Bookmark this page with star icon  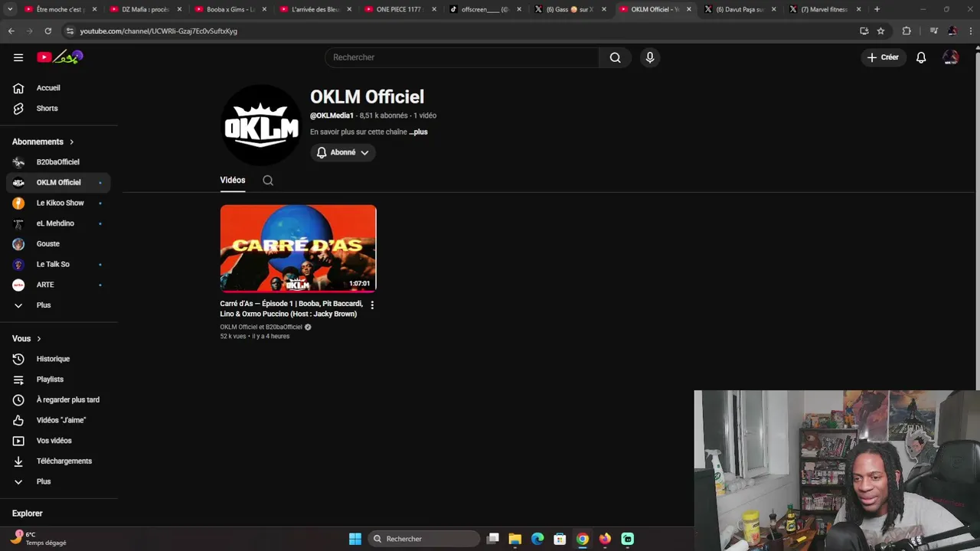point(880,31)
